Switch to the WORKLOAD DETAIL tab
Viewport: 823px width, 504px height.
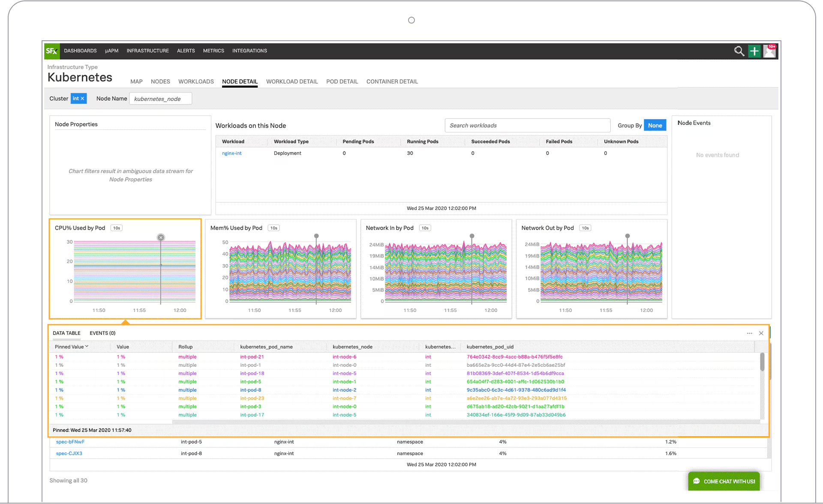(292, 81)
